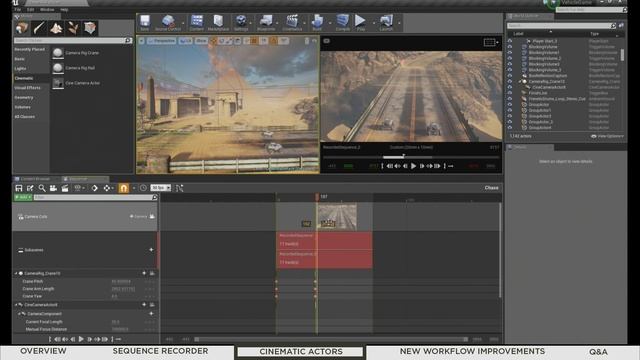640x360 pixels.
Task: Select the Visual Effects category
Action: (31, 88)
